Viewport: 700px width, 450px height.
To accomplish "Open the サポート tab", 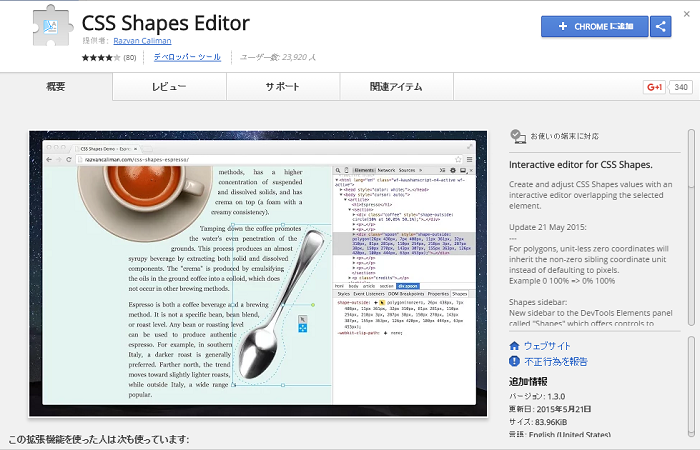I will (x=283, y=87).
